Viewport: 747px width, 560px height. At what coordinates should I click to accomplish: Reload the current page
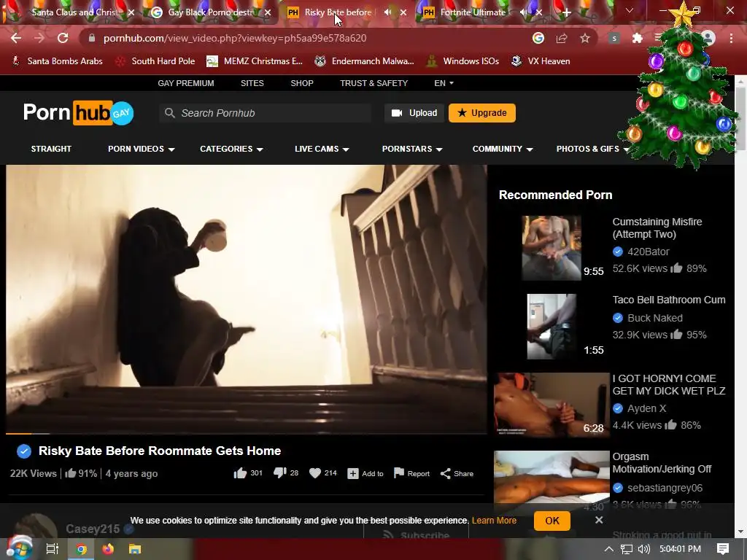point(63,38)
